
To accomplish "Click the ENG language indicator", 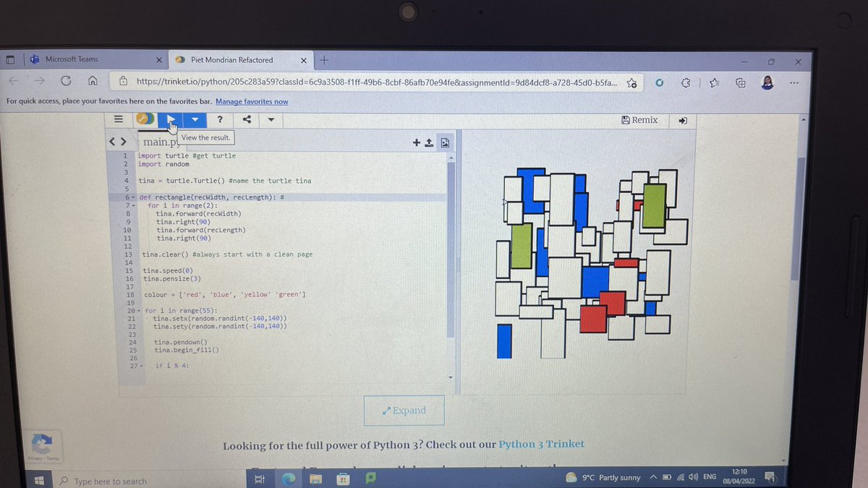I will (x=710, y=477).
